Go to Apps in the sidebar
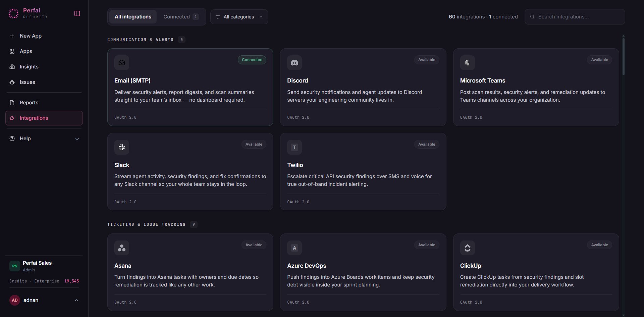Screen dimensions: 644x317 [x=44, y=51]
